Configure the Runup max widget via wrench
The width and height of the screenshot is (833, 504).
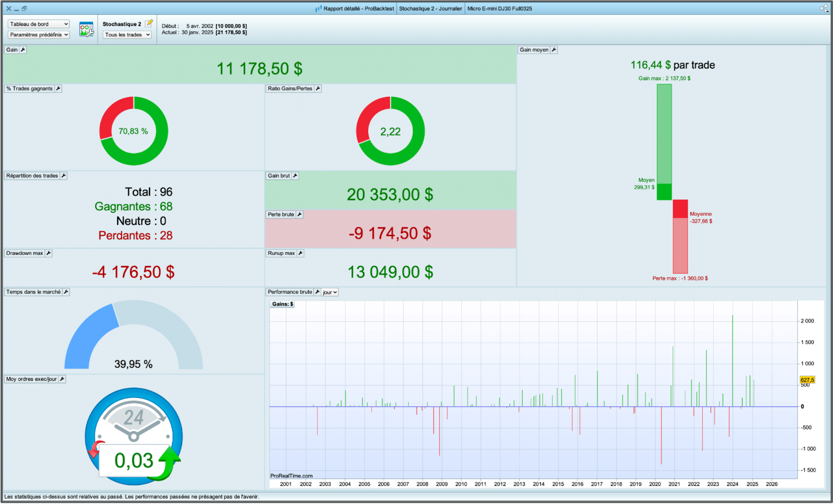(300, 253)
